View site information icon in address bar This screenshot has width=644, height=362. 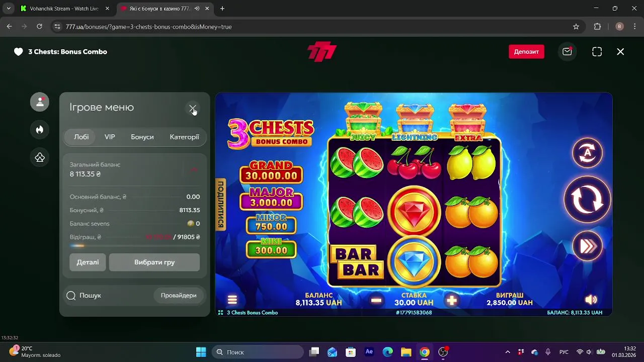57,27
